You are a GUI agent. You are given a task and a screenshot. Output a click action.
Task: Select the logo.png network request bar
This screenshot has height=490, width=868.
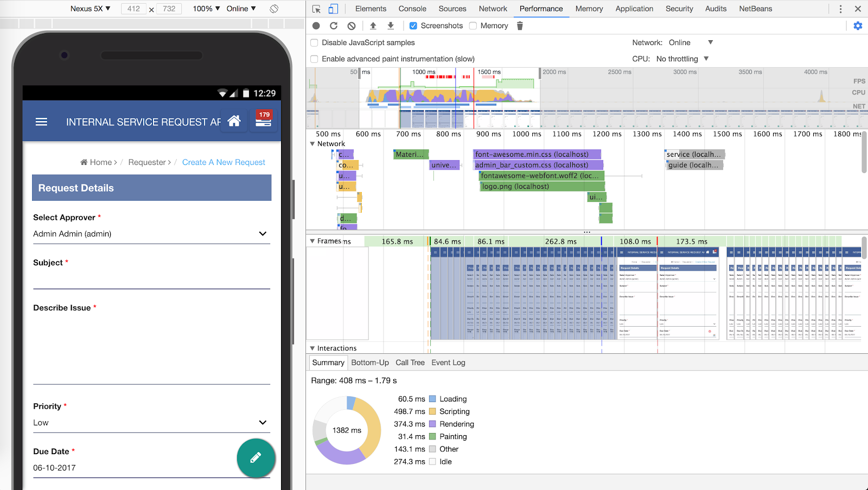click(543, 187)
